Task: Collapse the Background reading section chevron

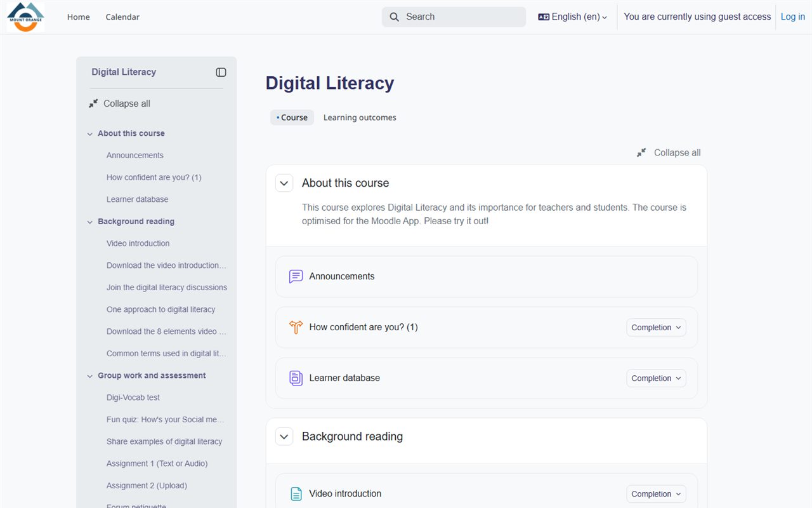Action: coord(284,436)
